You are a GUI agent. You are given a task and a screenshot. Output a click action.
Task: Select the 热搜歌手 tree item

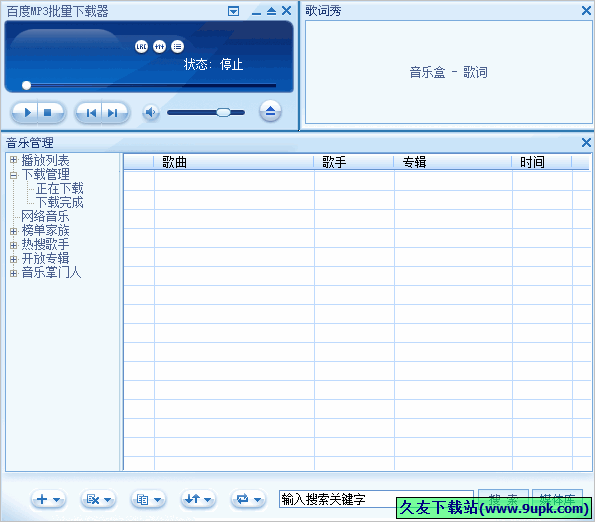click(46, 245)
